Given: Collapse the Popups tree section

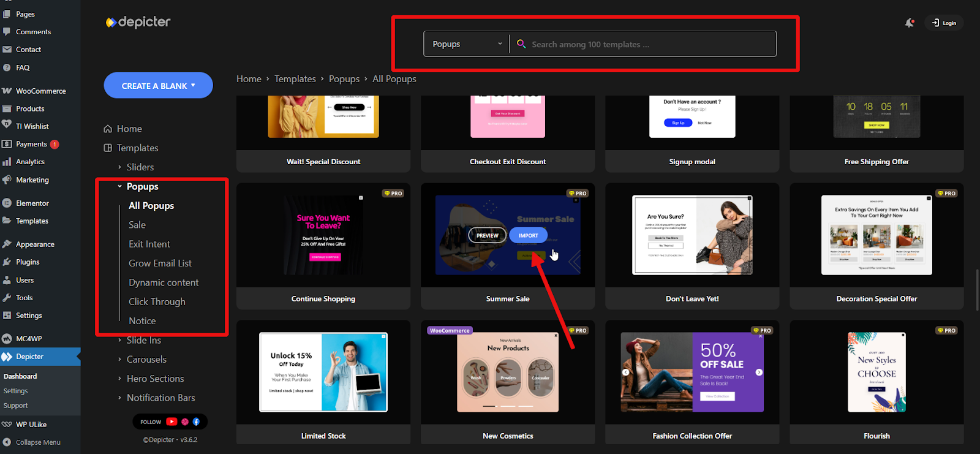Looking at the screenshot, I should [x=120, y=187].
